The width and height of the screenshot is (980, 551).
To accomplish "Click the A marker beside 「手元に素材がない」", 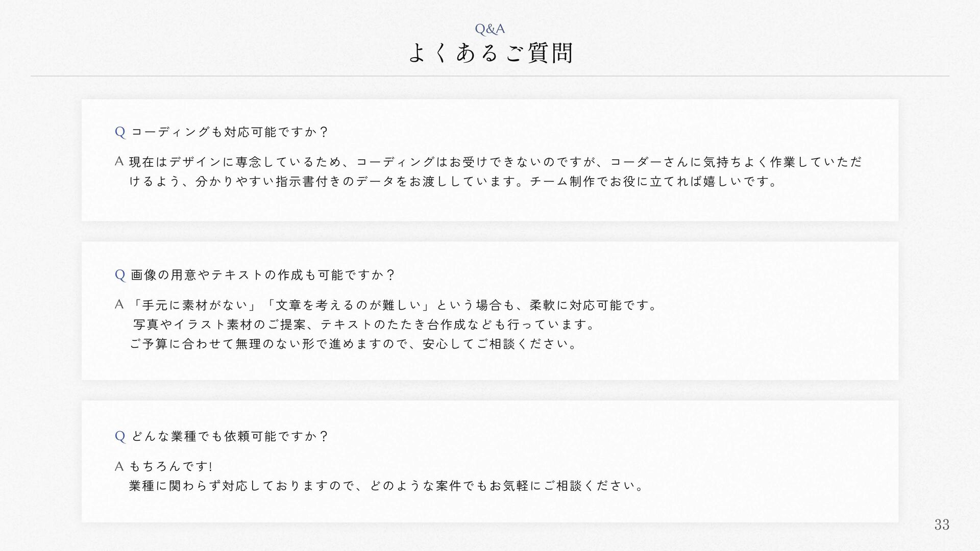I will pyautogui.click(x=119, y=305).
